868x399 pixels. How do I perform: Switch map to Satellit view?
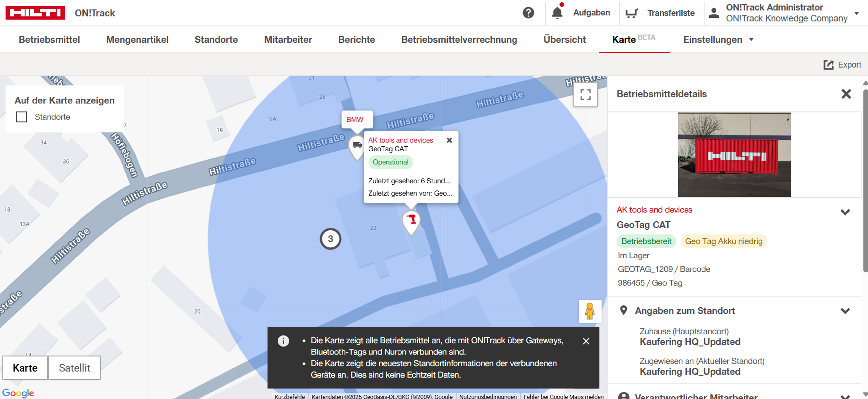click(74, 368)
